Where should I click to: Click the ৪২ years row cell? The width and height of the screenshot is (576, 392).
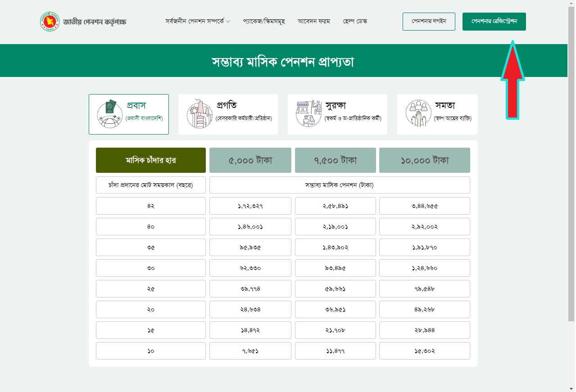(151, 206)
